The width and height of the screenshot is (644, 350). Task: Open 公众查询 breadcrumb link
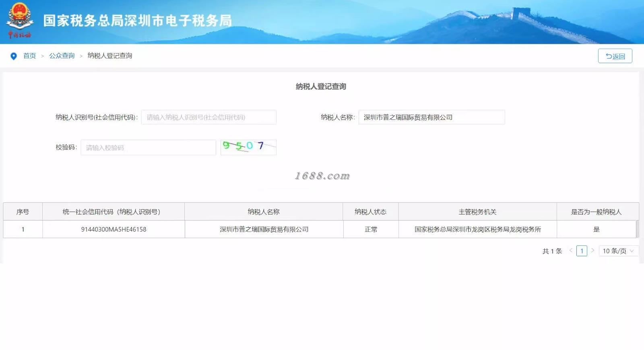pyautogui.click(x=62, y=56)
